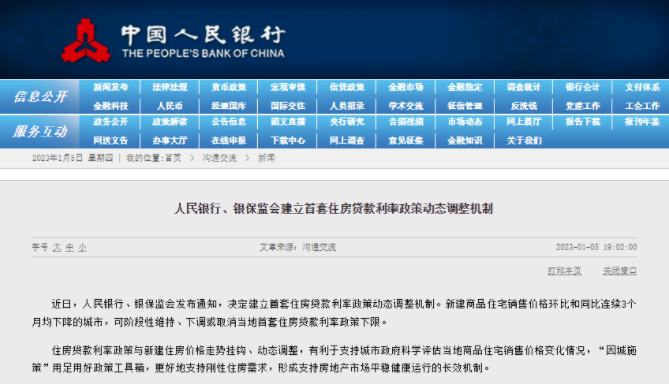Screen dimensions: 669x384
Task: Select 调查统计 in the navigation bar
Action: point(524,87)
